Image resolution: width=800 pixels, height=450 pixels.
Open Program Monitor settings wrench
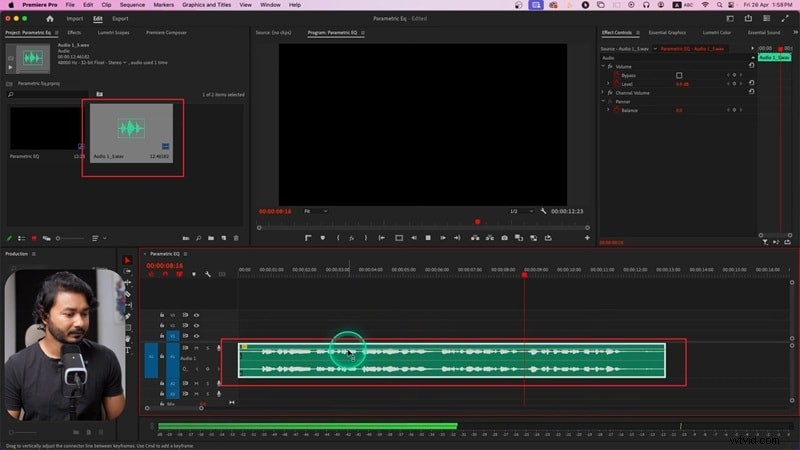coord(543,211)
